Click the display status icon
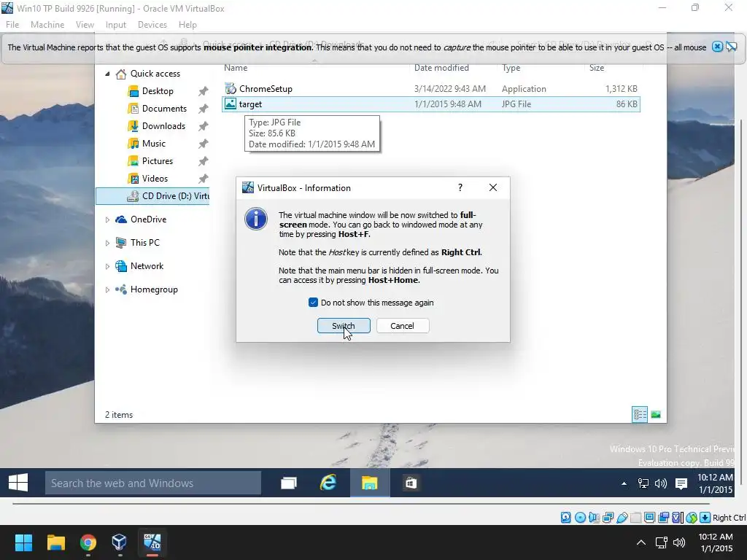Image resolution: width=747 pixels, height=560 pixels. [649, 518]
